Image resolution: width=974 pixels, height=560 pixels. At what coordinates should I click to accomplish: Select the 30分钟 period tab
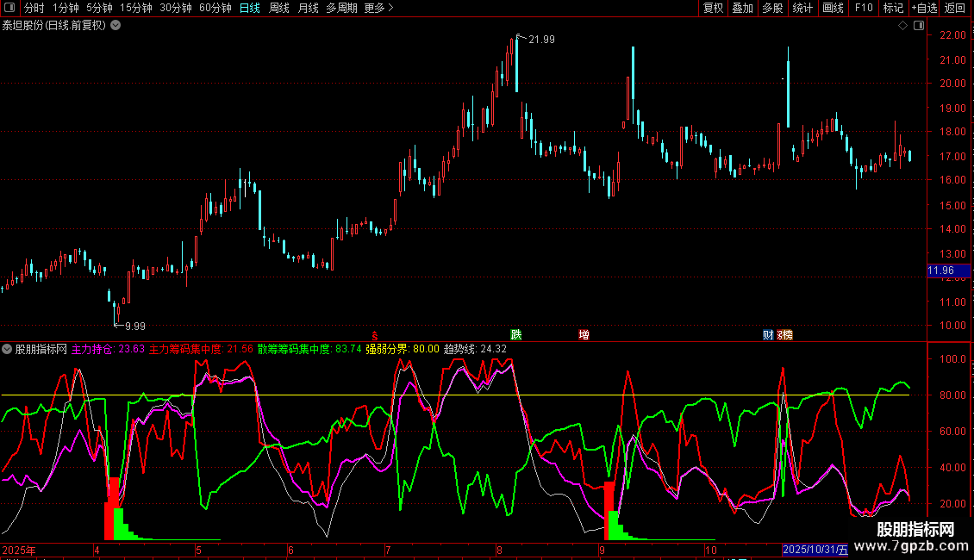[x=176, y=9]
